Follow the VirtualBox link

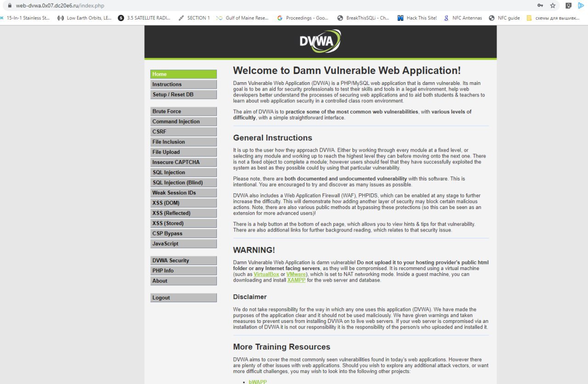click(266, 274)
